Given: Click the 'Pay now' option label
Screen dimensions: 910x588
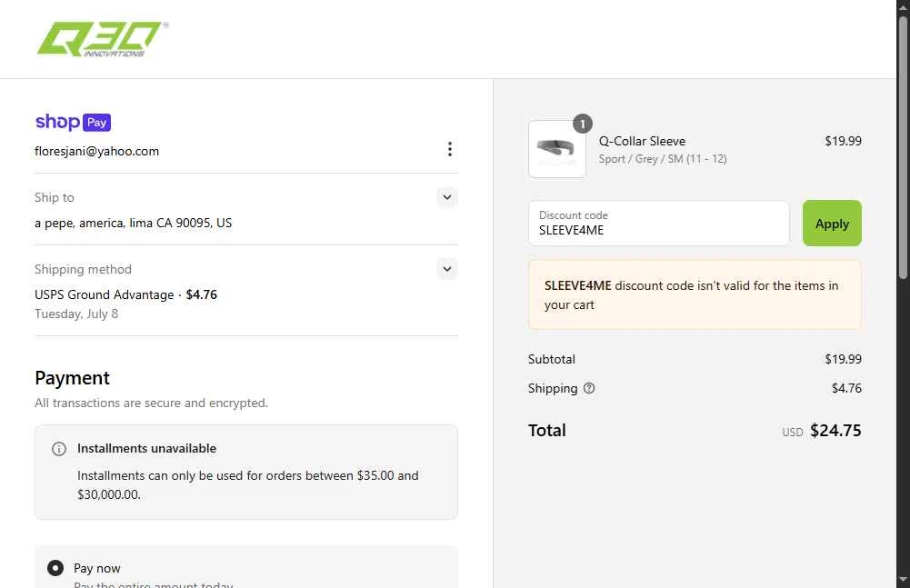Looking at the screenshot, I should (97, 568).
